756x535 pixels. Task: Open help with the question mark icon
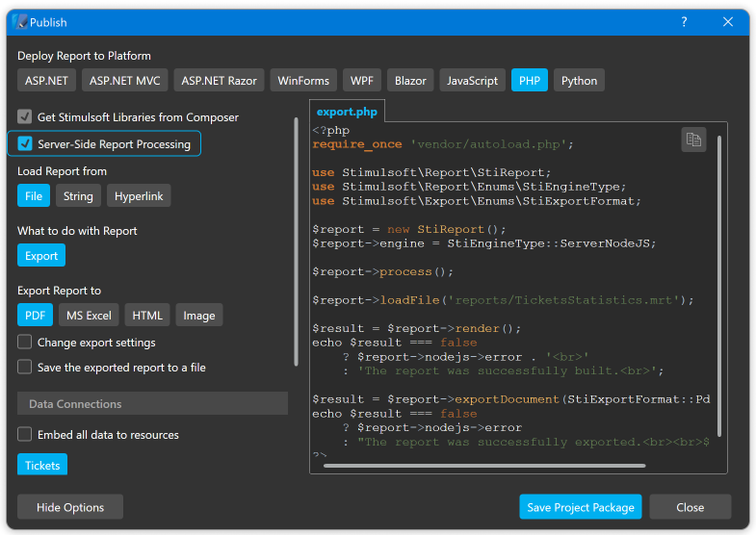tap(684, 22)
